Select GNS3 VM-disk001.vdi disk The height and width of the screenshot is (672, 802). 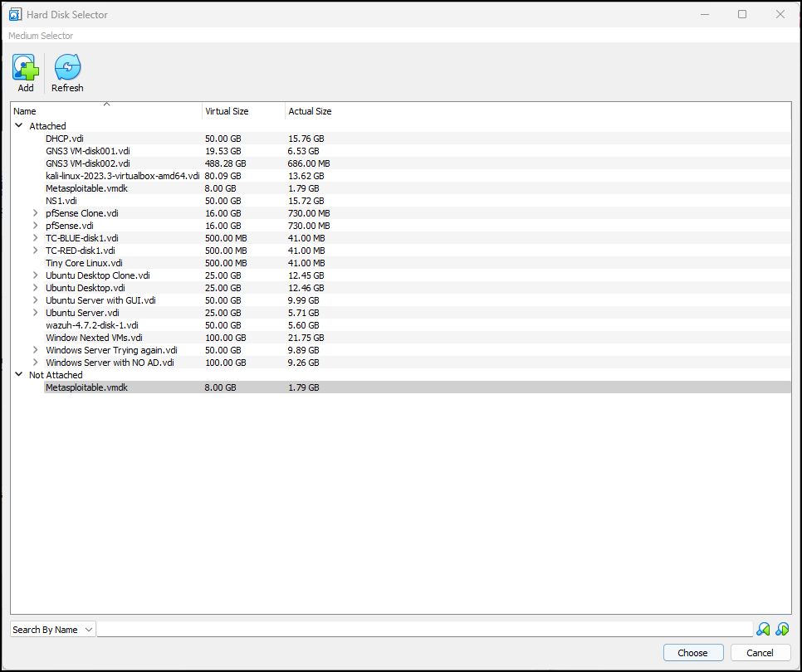(x=88, y=151)
